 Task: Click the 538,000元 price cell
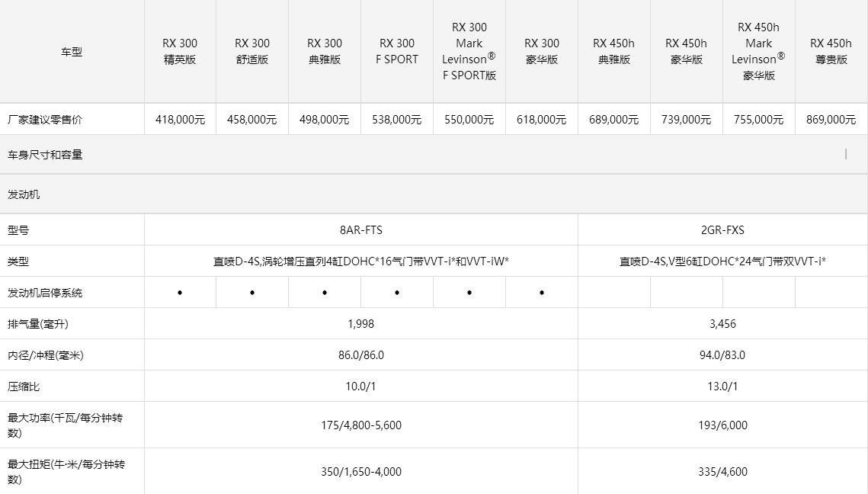[397, 120]
